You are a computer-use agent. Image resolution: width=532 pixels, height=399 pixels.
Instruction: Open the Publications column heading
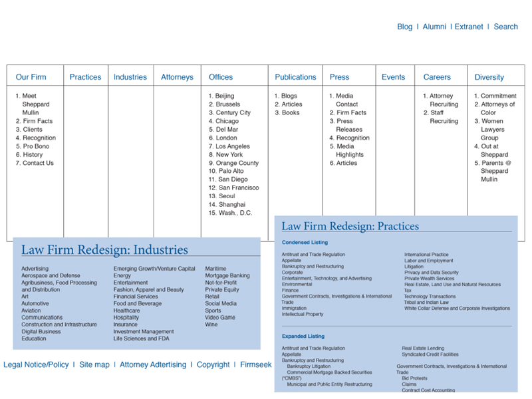[295, 77]
